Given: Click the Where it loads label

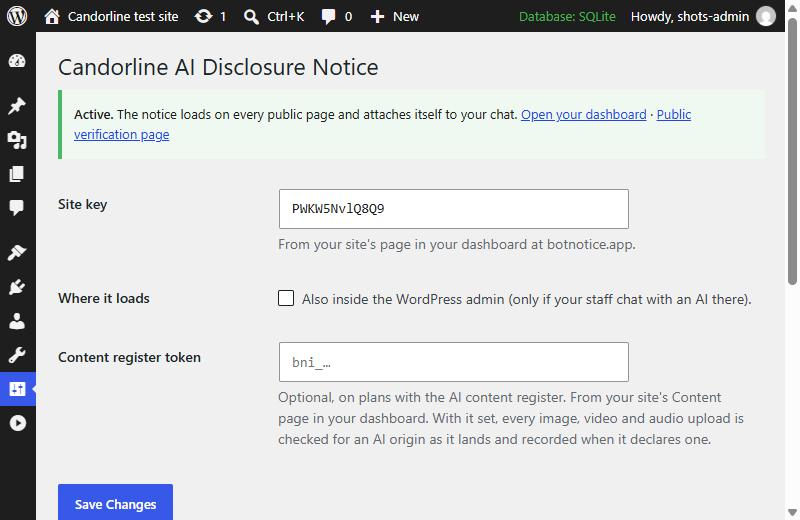Looking at the screenshot, I should [104, 298].
